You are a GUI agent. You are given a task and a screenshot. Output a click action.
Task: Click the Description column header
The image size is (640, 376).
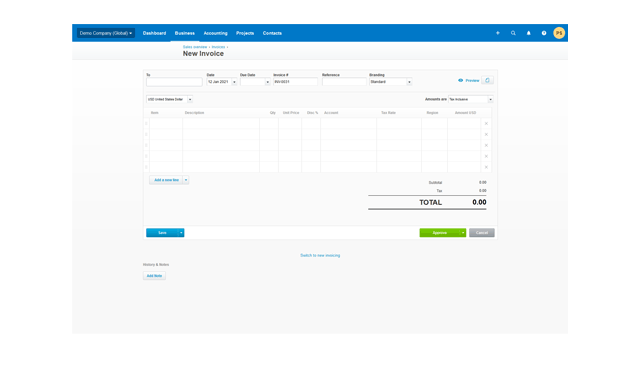tap(194, 113)
